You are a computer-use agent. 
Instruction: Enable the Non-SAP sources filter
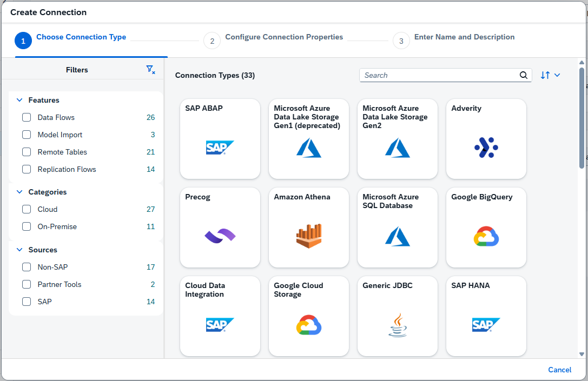tap(26, 267)
